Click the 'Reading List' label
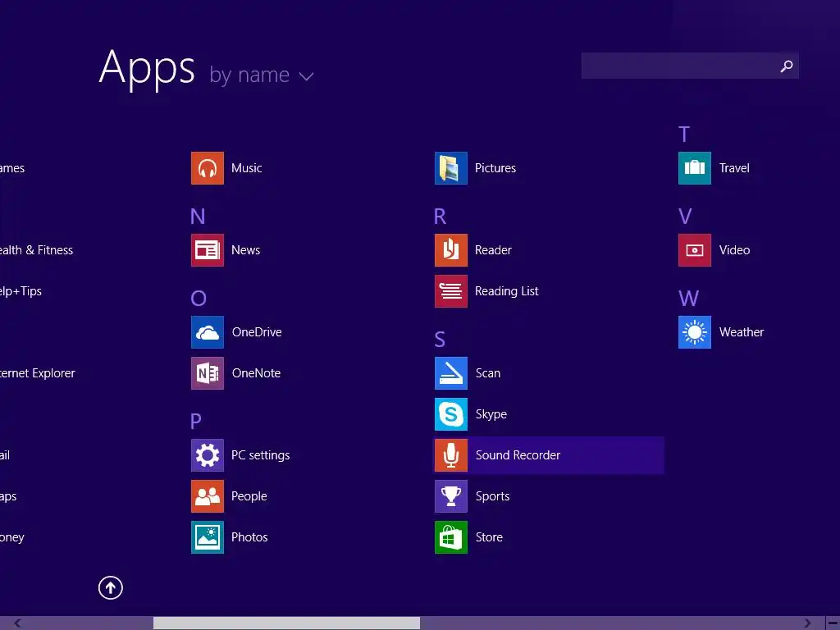 tap(507, 291)
